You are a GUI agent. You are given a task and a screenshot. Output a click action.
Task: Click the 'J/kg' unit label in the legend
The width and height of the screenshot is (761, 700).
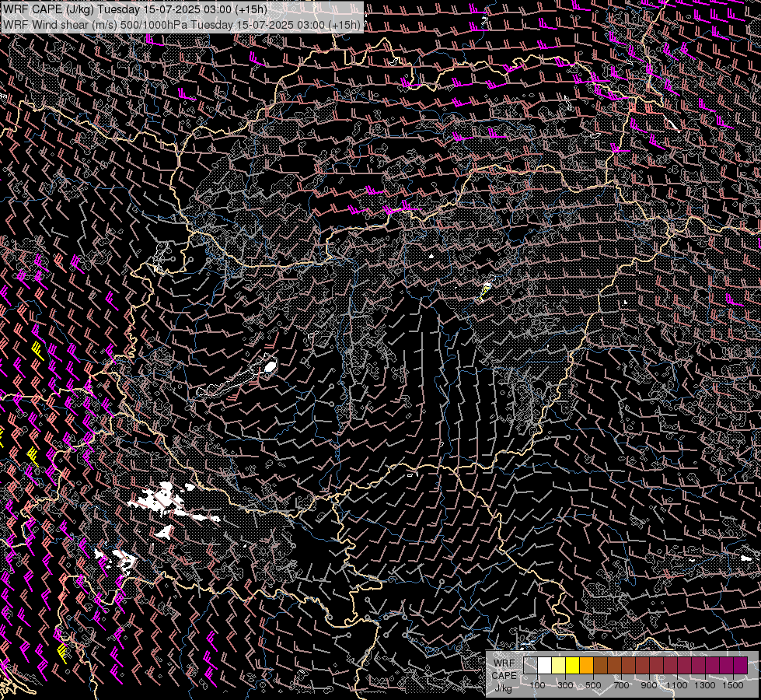coord(503,688)
